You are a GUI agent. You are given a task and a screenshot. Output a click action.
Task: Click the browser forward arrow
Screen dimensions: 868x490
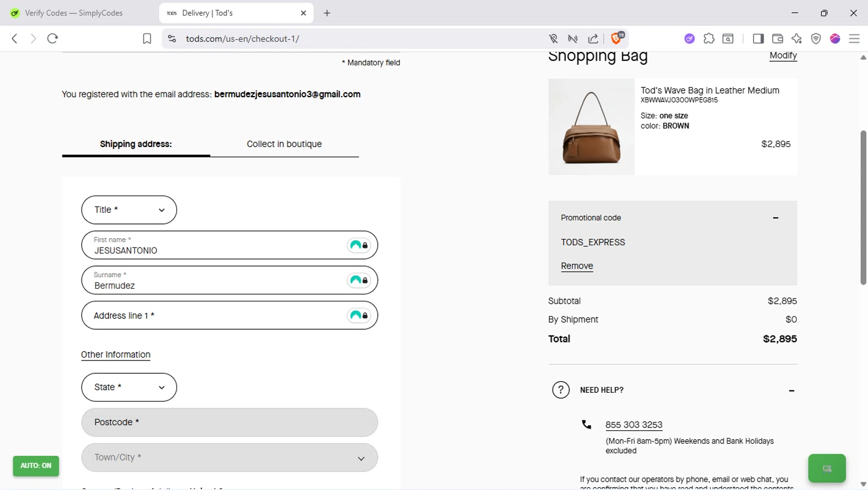point(33,39)
